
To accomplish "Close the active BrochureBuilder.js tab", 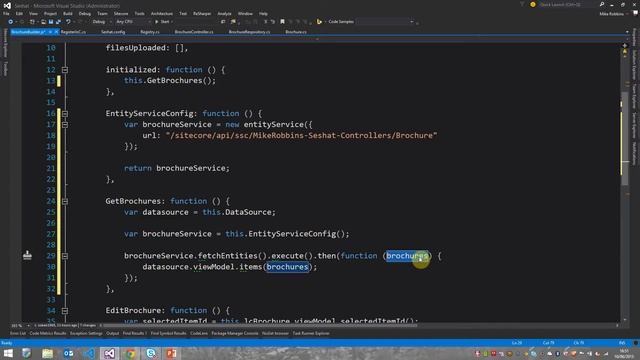I will click(x=56, y=32).
